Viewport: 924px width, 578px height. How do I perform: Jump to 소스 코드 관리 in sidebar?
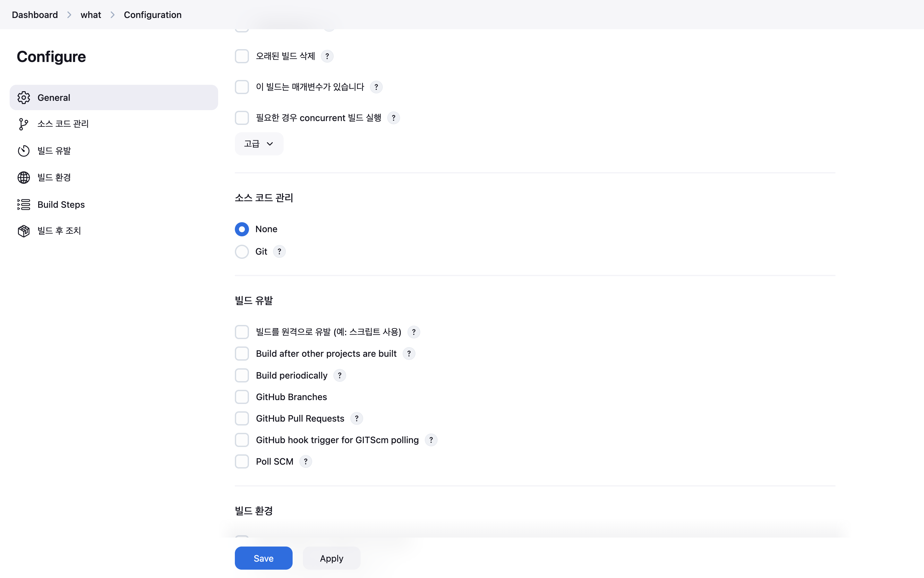click(114, 124)
